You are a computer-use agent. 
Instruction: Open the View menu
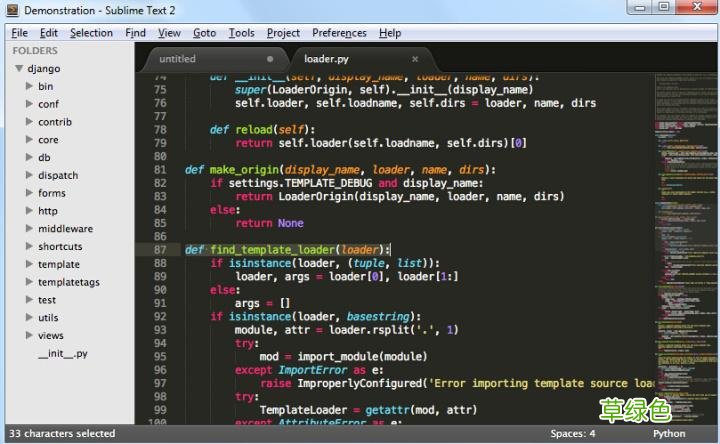point(169,33)
